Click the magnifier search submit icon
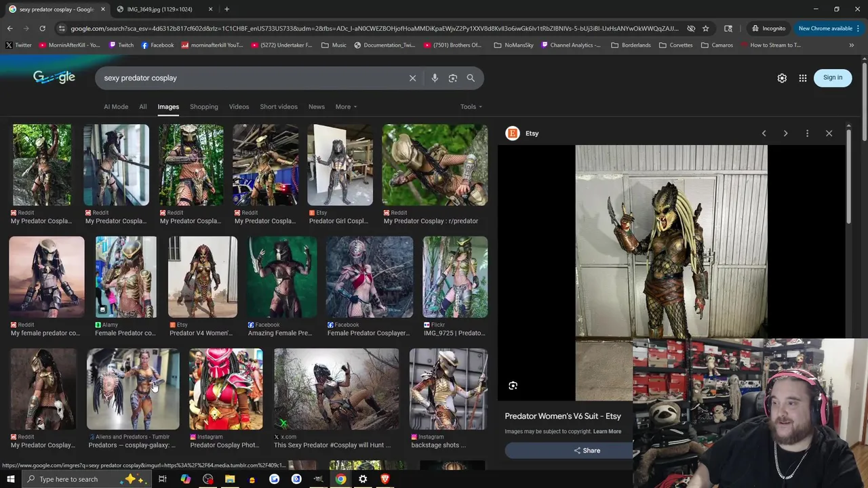 [471, 78]
